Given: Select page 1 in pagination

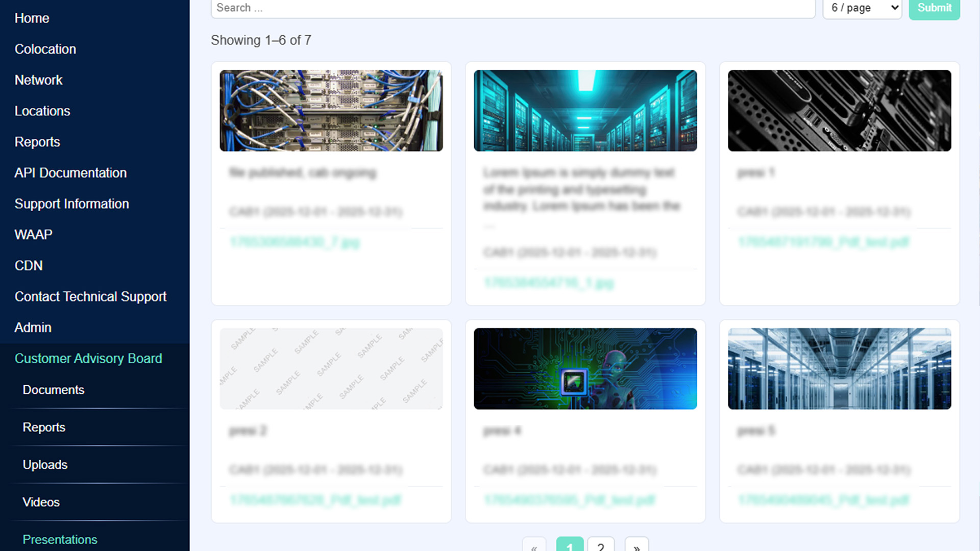Looking at the screenshot, I should click(x=570, y=546).
